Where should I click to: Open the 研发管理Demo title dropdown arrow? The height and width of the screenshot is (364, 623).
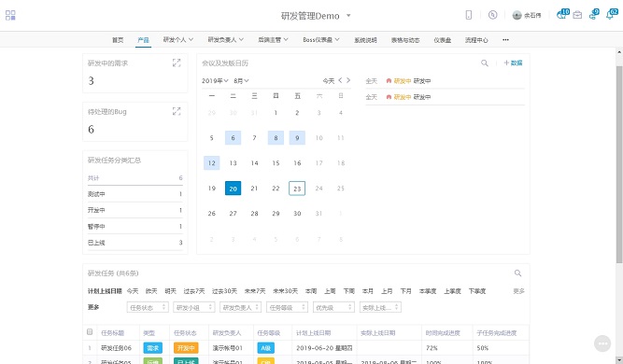(x=348, y=16)
